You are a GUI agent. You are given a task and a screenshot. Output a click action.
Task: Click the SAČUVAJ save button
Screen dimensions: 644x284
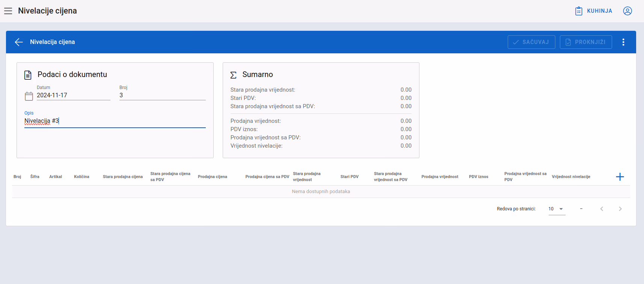pyautogui.click(x=531, y=42)
